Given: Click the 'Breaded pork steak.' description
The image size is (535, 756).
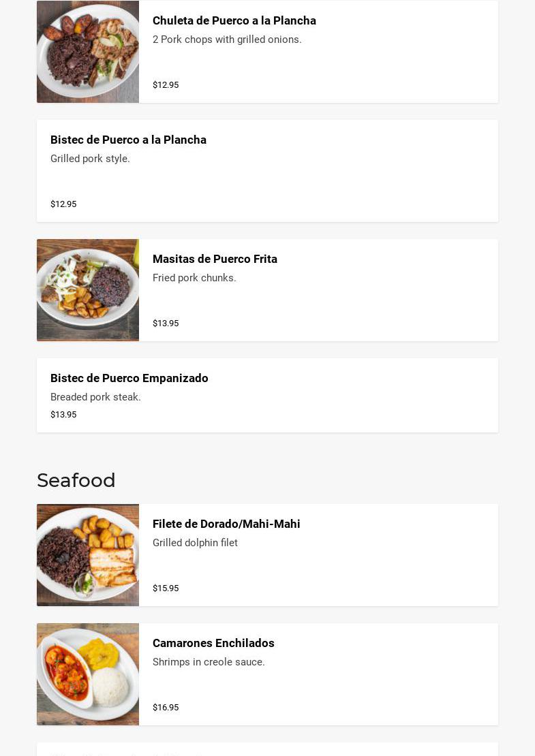Looking at the screenshot, I should click(x=95, y=397).
